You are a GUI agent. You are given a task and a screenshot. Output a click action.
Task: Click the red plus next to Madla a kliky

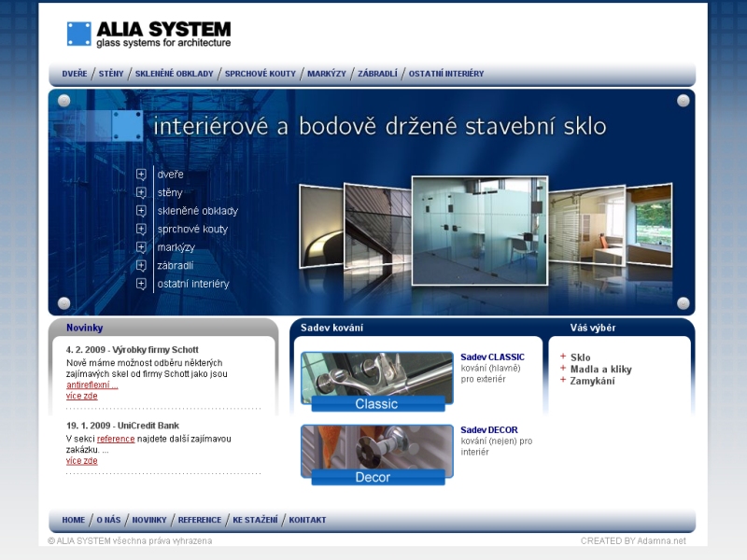click(563, 368)
